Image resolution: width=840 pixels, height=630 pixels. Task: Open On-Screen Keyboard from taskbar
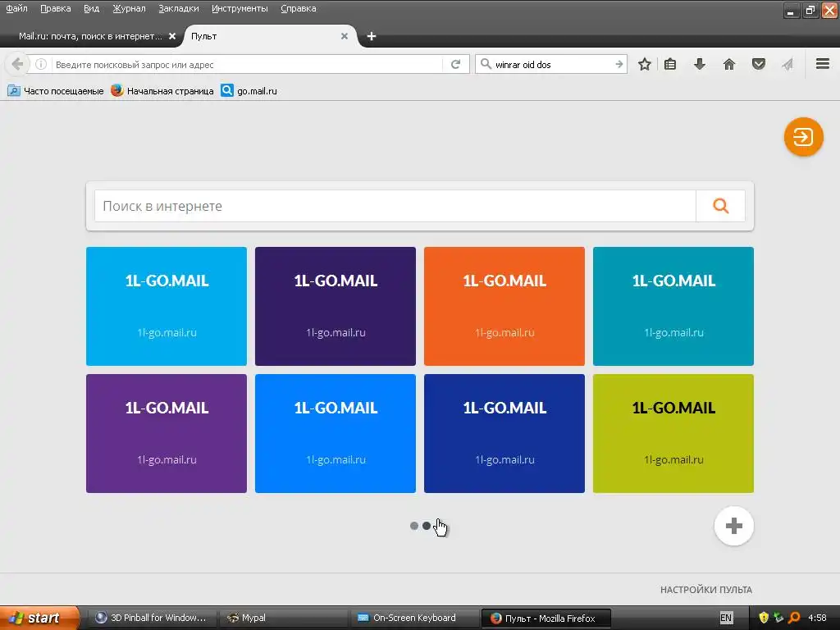(414, 618)
